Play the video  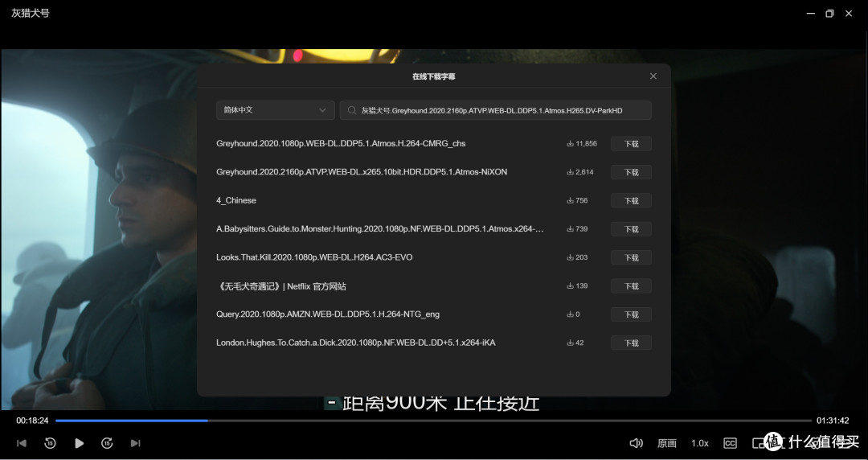pos(79,443)
